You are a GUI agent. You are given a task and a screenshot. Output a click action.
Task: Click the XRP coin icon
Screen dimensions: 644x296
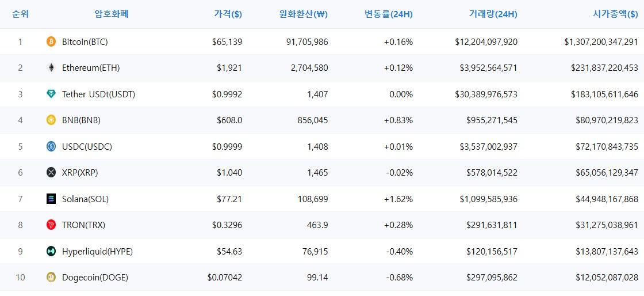(x=51, y=173)
